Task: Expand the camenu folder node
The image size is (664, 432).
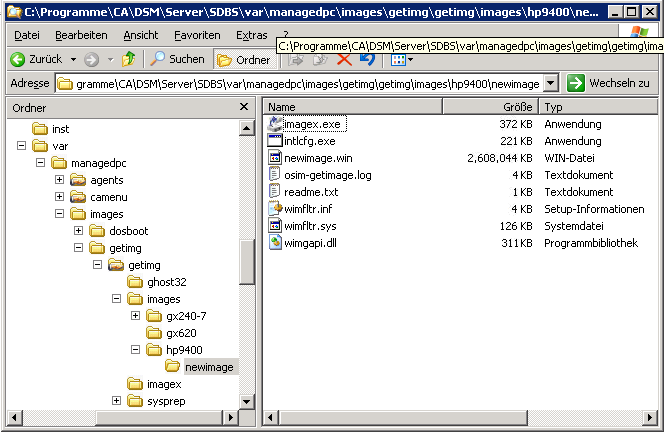Action: click(x=59, y=197)
